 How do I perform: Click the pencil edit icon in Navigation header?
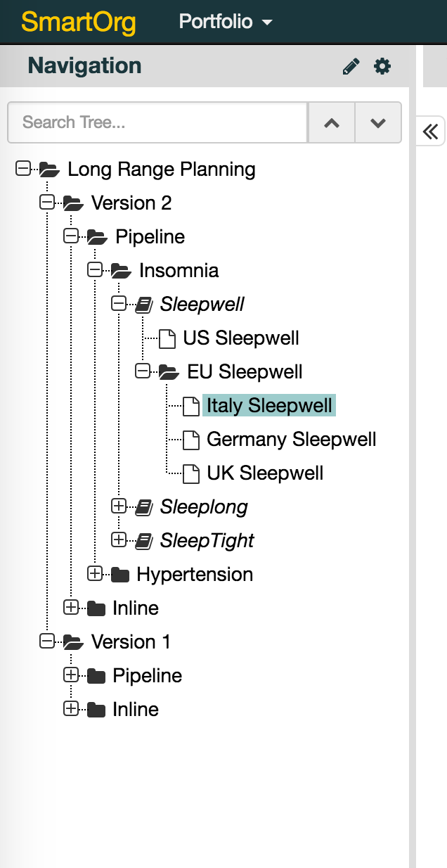tap(351, 67)
